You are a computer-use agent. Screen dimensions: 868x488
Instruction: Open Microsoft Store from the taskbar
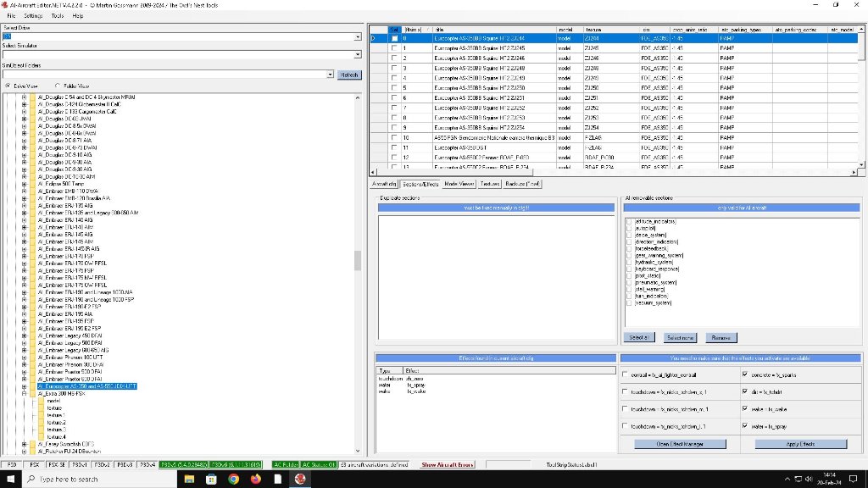211,480
